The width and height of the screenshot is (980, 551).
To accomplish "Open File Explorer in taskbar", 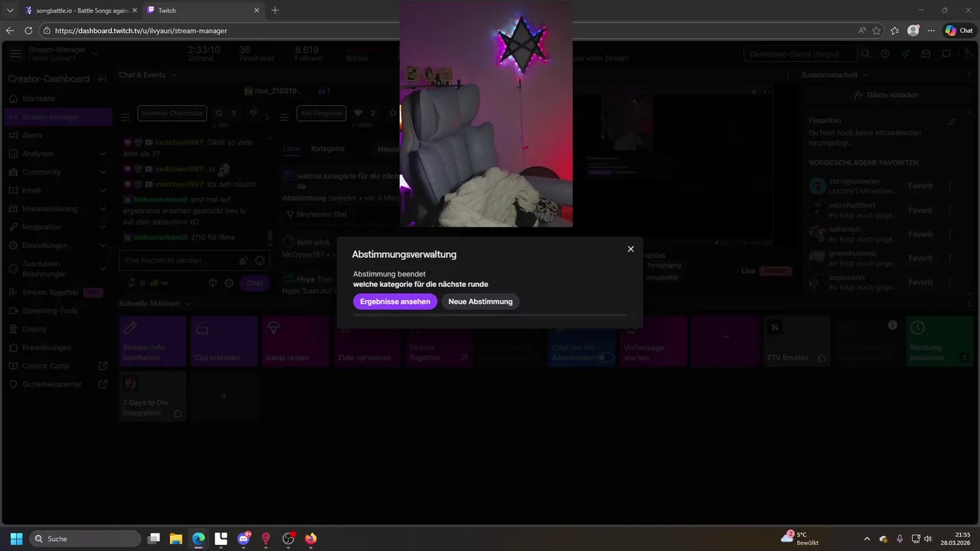I will [x=175, y=539].
